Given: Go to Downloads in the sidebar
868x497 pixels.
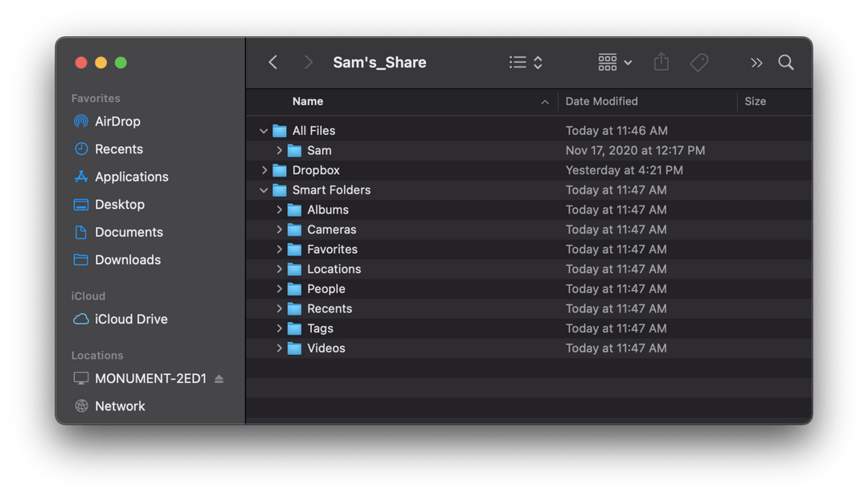Looking at the screenshot, I should pos(127,260).
